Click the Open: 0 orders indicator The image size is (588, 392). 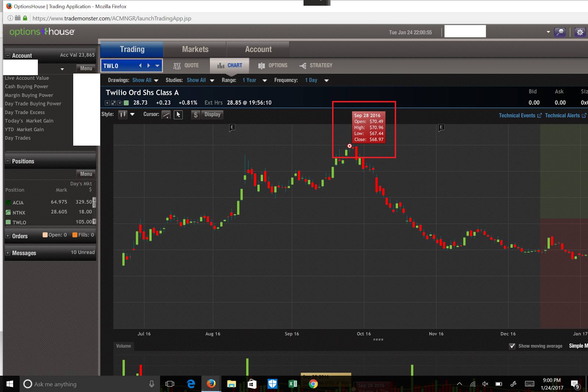[55, 235]
